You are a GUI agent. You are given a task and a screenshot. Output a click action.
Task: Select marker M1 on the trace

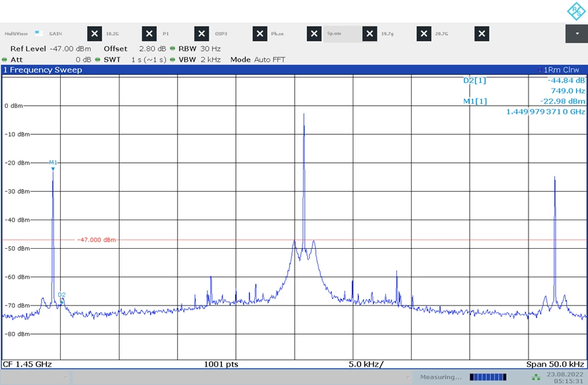[x=53, y=165]
